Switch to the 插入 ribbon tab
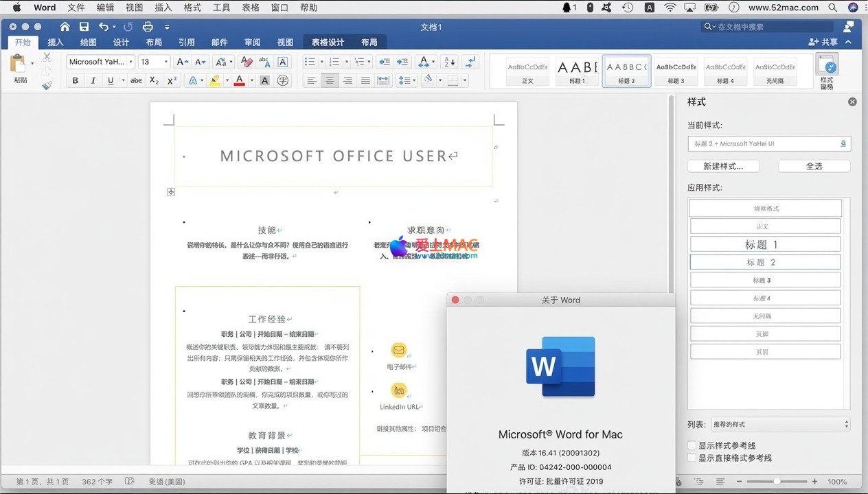Image resolution: width=868 pixels, height=494 pixels. click(56, 43)
